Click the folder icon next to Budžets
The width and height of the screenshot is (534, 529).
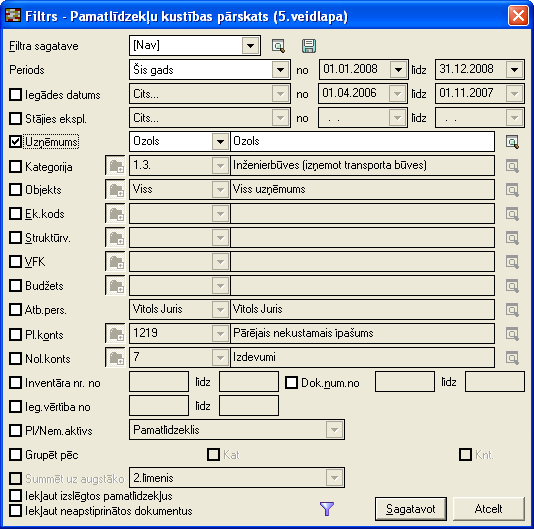115,285
